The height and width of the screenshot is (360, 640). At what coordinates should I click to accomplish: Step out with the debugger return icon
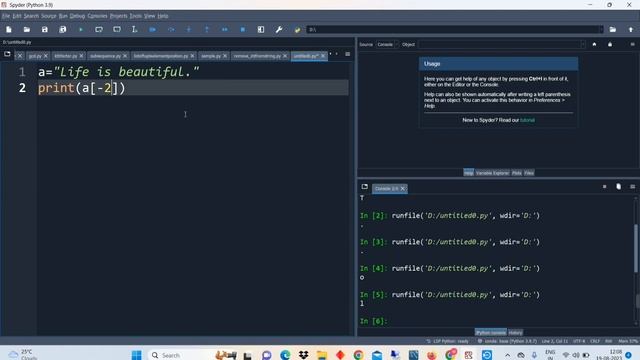click(207, 29)
